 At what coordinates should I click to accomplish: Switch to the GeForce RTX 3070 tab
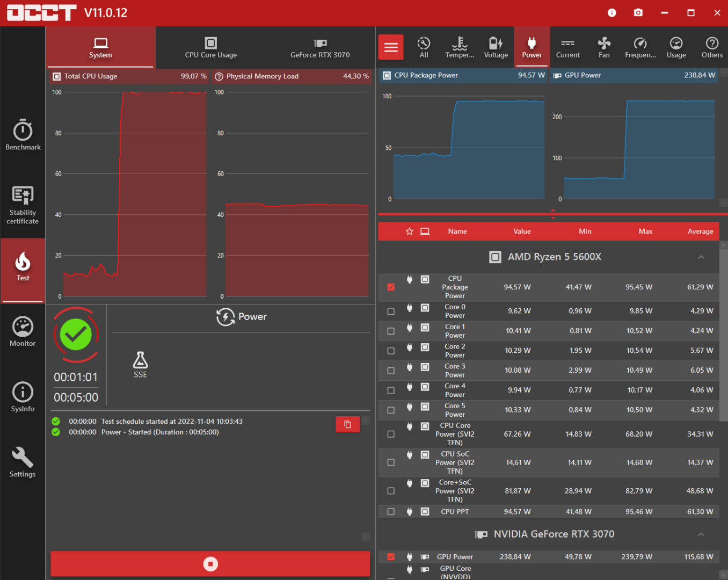(x=320, y=47)
